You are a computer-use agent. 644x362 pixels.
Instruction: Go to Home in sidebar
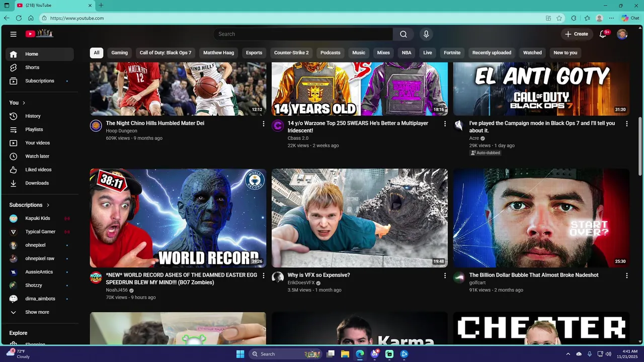coord(40,54)
